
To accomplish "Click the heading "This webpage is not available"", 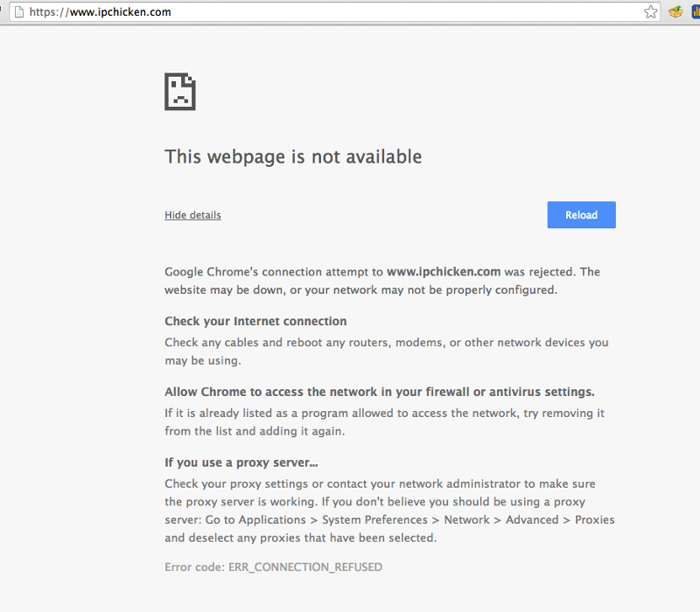I will pos(293,156).
